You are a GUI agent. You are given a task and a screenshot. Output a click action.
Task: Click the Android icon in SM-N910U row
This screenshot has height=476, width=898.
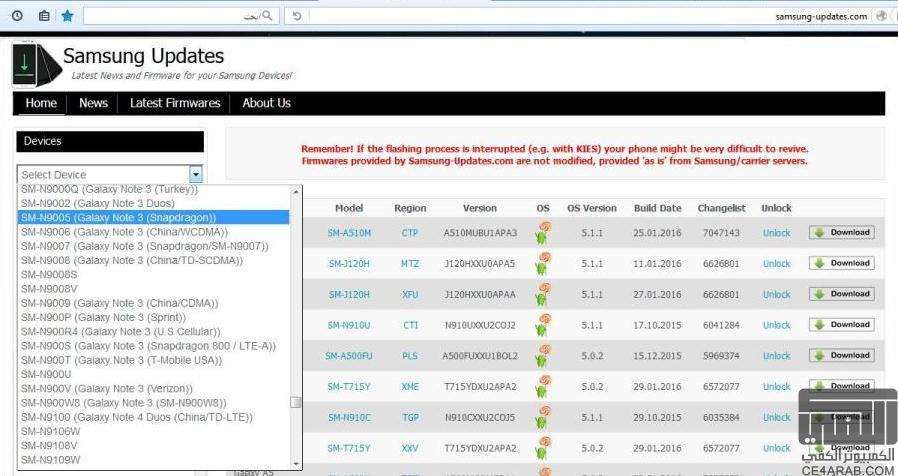click(x=542, y=325)
